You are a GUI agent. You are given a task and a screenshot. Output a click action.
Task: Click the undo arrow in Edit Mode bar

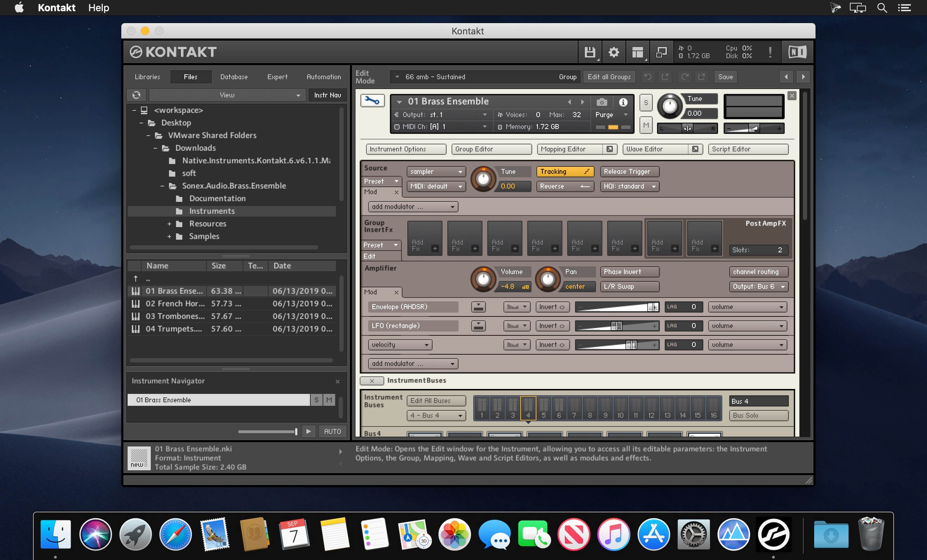[x=648, y=77]
